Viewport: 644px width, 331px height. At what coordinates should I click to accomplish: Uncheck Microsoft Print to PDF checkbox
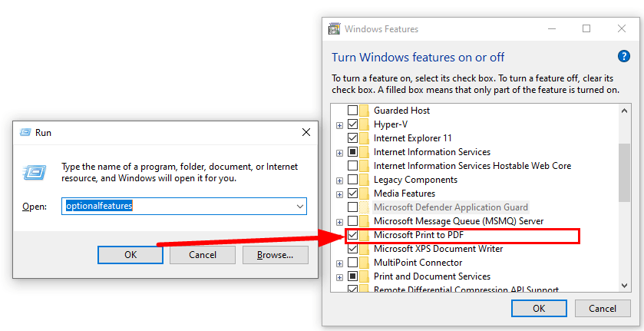tap(352, 235)
